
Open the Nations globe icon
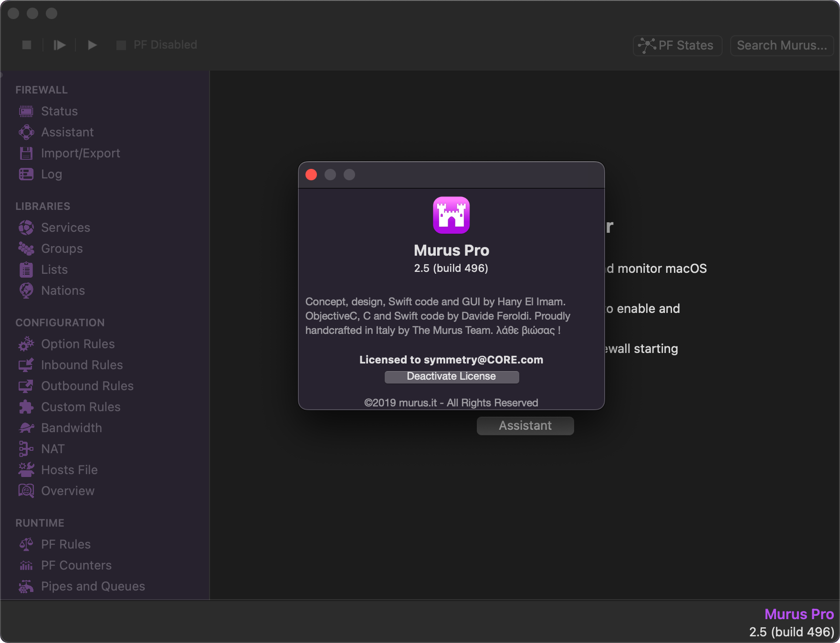click(26, 290)
